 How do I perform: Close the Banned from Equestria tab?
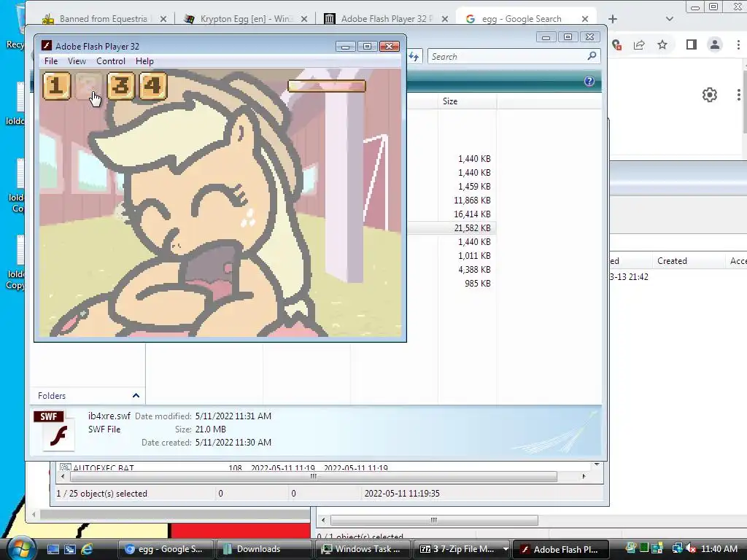pos(163,19)
